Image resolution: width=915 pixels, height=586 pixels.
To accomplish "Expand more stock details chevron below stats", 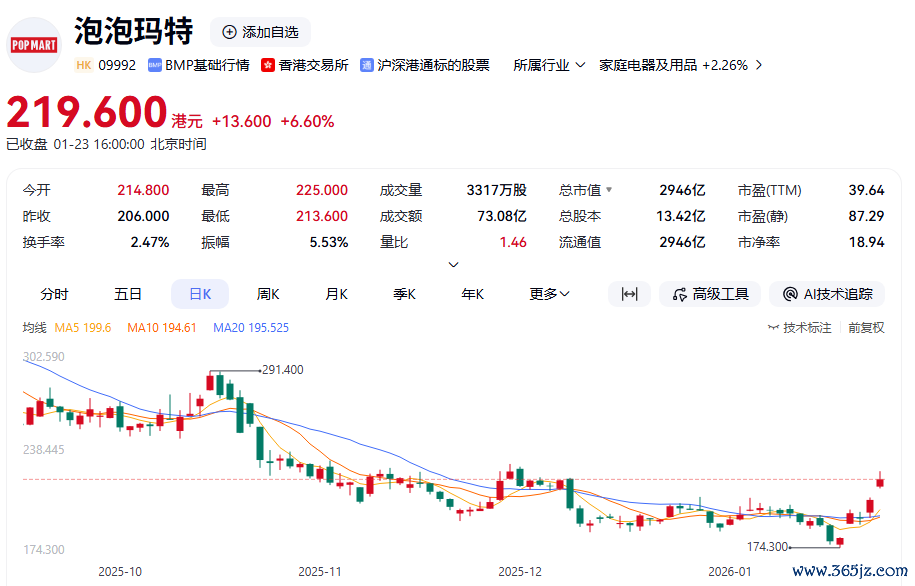I will 453,265.
